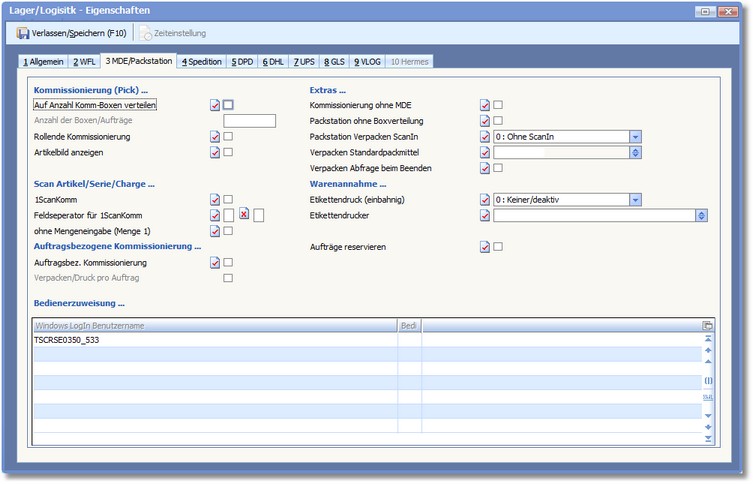Open the Etikettendrucker selection list
This screenshot has height=484, width=753.
(x=701, y=215)
